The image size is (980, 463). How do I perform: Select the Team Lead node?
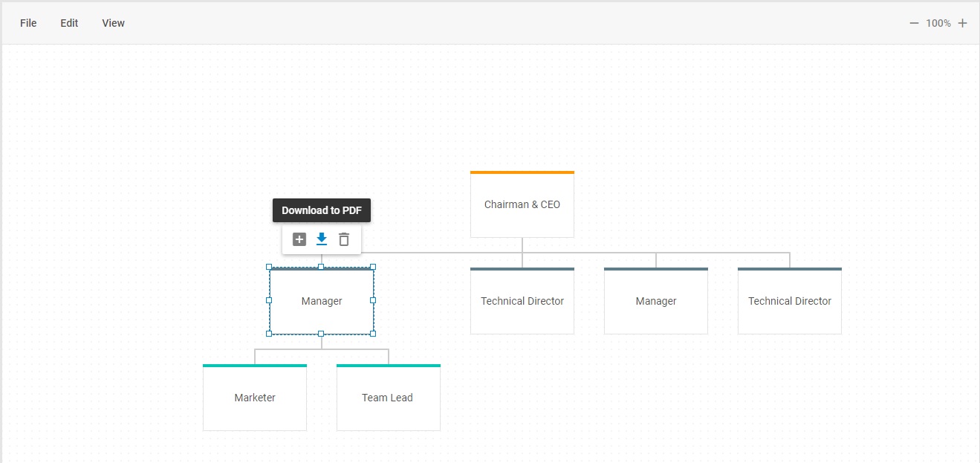[x=389, y=398]
